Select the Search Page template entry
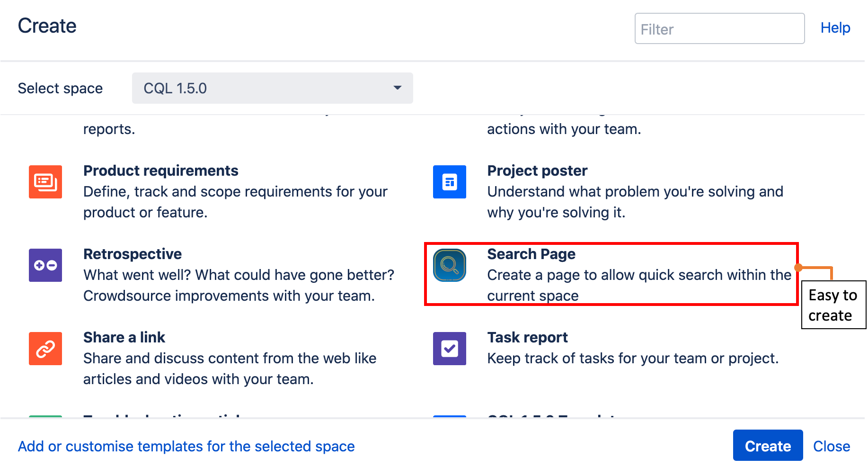This screenshot has width=868, height=467. (x=611, y=275)
